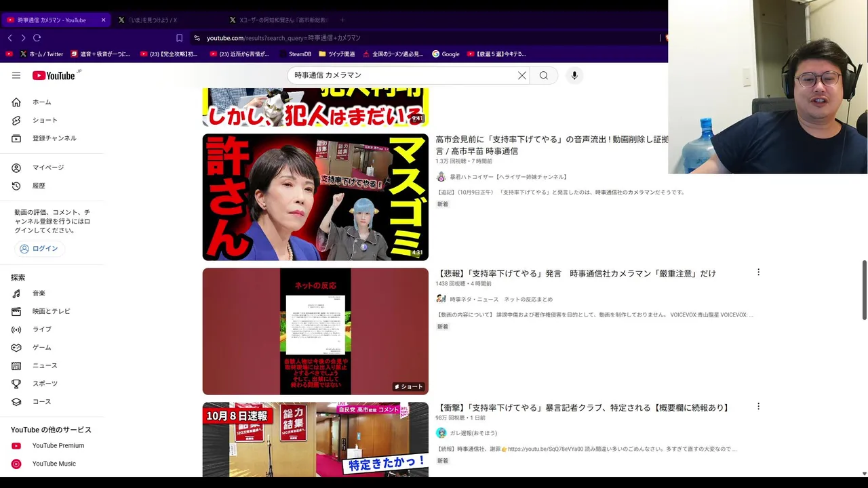Click the YouTube logo
868x488 pixels.
54,75
